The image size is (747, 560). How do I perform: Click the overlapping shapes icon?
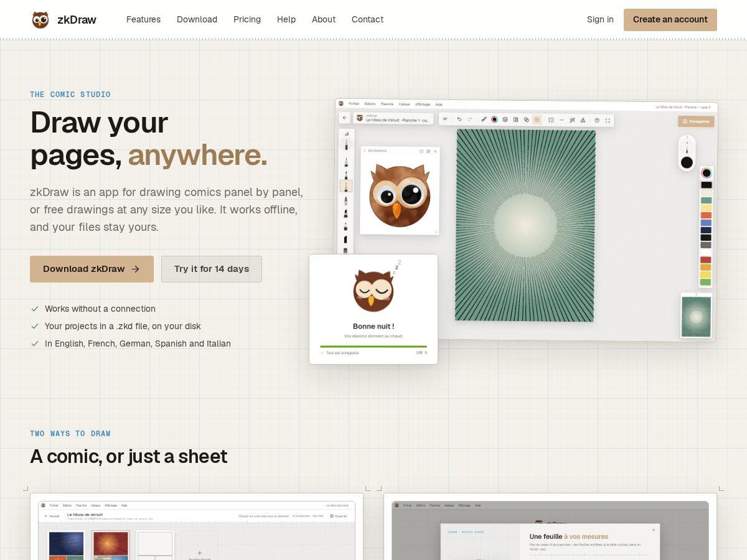(x=526, y=119)
